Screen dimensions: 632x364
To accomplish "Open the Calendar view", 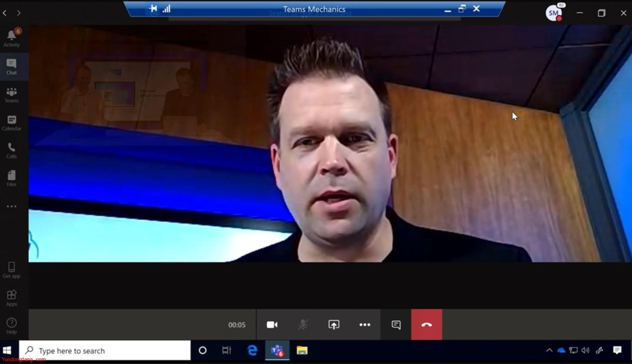I will coord(12,123).
